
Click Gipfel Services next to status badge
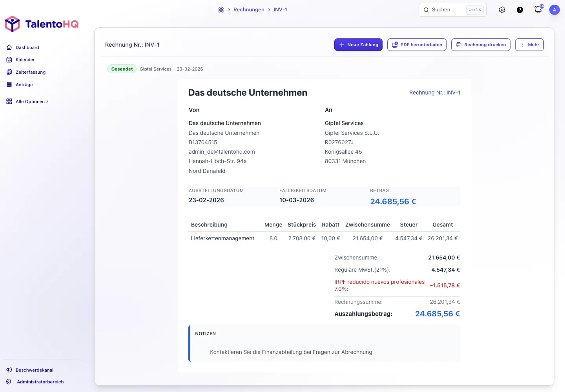[x=155, y=69]
